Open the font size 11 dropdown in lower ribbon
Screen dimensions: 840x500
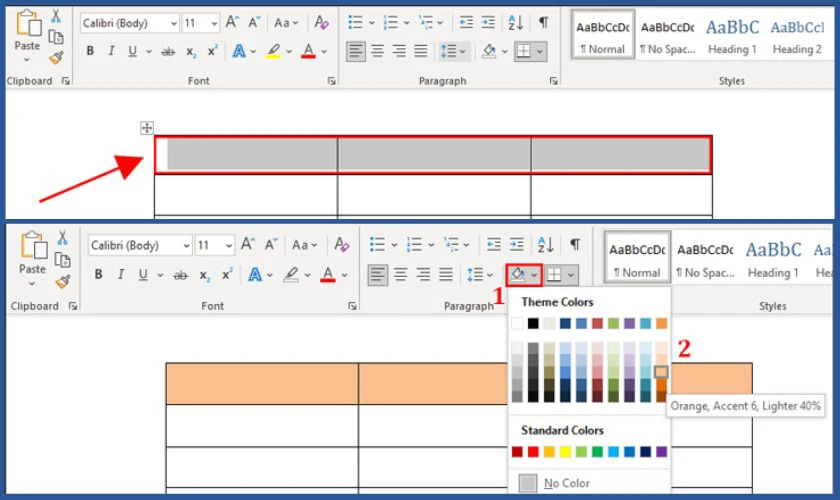229,246
